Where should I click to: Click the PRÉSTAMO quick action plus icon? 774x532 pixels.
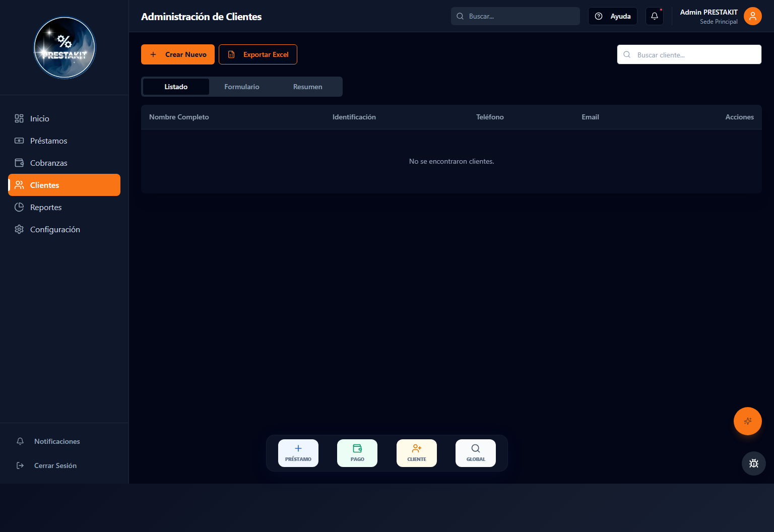pyautogui.click(x=298, y=448)
